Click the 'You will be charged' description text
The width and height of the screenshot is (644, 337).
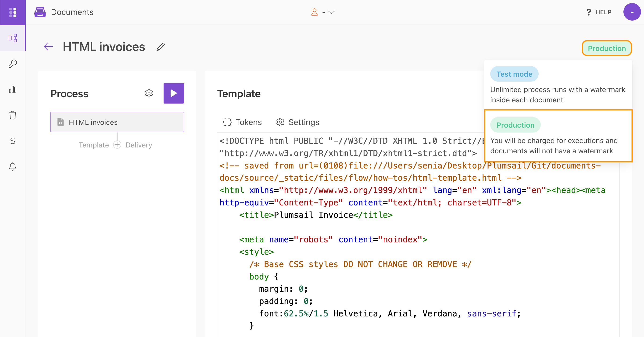554,146
